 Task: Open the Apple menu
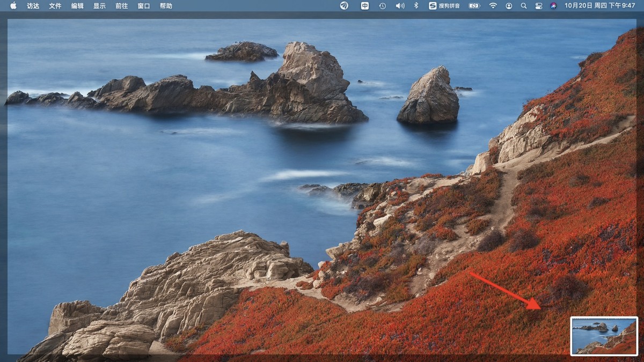[13, 6]
